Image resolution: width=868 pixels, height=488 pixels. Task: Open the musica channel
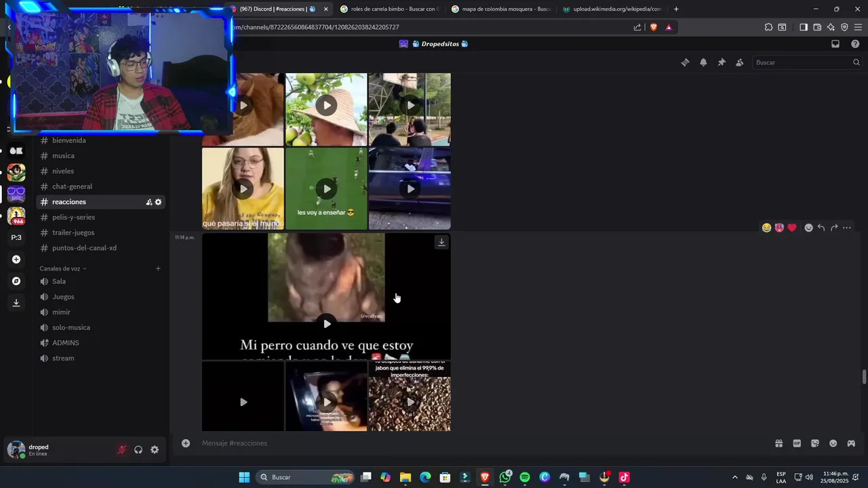click(100, 156)
